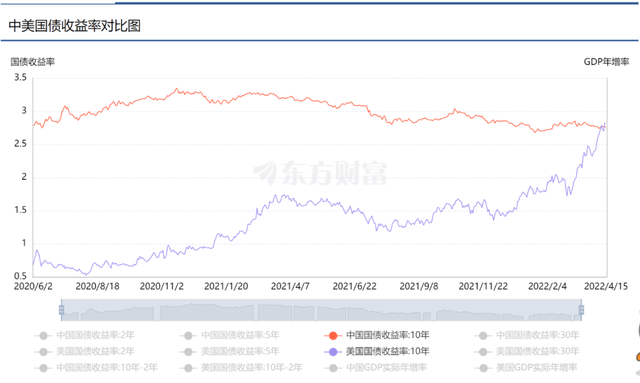The height and width of the screenshot is (383, 640).
Task: Show 中国国债收益率:10年-2年 spread series
Action: point(96,367)
